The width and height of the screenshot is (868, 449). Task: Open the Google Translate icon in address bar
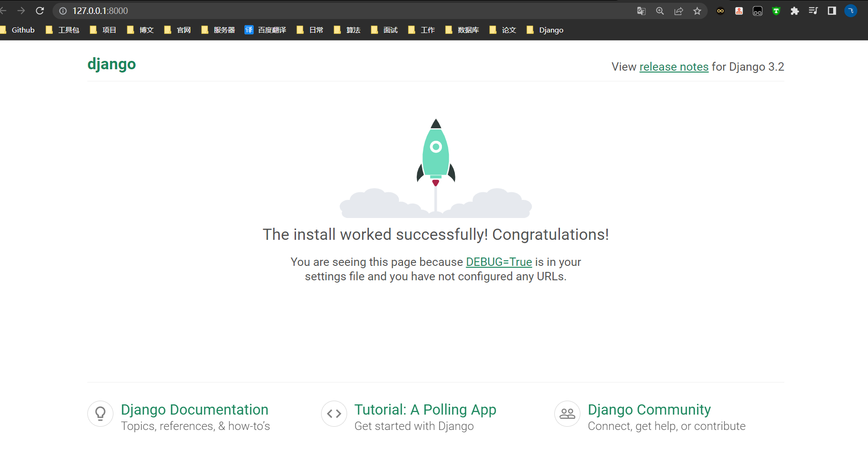(641, 11)
